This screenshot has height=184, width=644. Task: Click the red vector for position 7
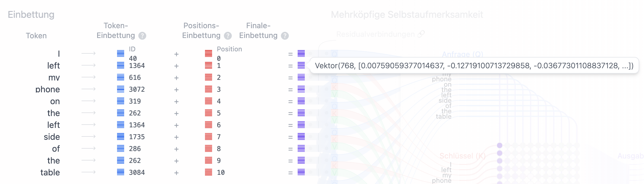pos(209,137)
